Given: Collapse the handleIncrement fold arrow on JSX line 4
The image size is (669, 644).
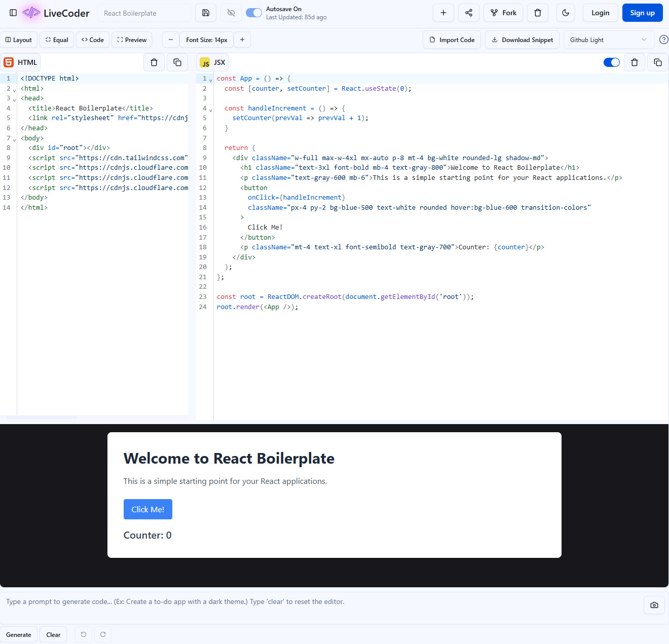Looking at the screenshot, I should click(211, 110).
